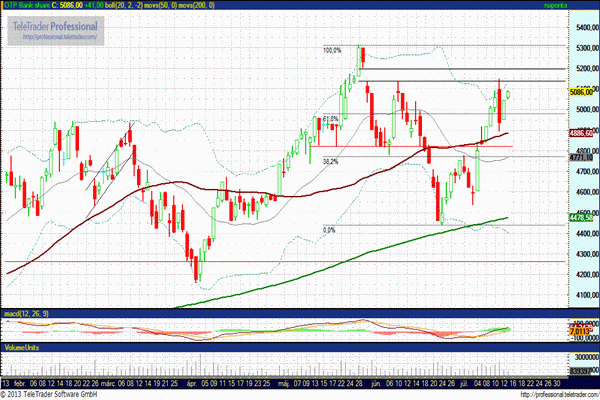Viewport: 600px width, 400px height.
Task: Click the 0,0% Fibonacci level label
Action: tap(328, 229)
